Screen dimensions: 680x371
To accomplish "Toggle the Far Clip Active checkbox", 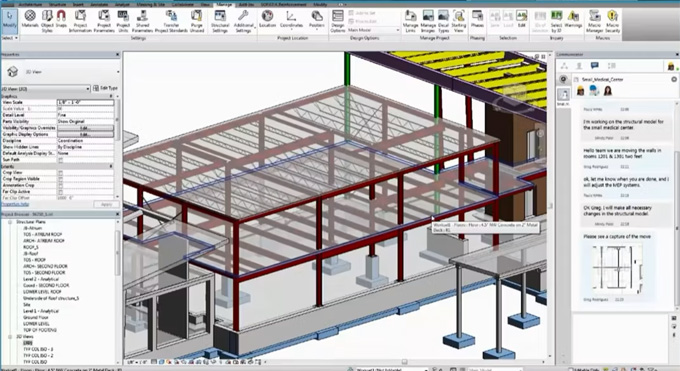I will [x=61, y=191].
